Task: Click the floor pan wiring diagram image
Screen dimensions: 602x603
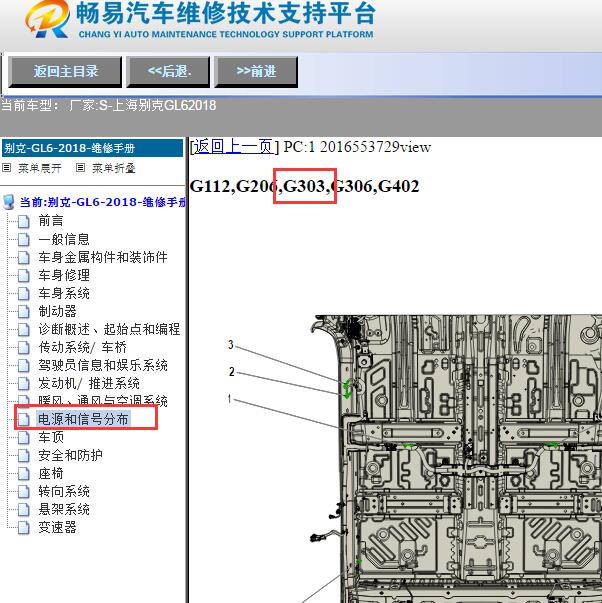Action: tap(456, 459)
